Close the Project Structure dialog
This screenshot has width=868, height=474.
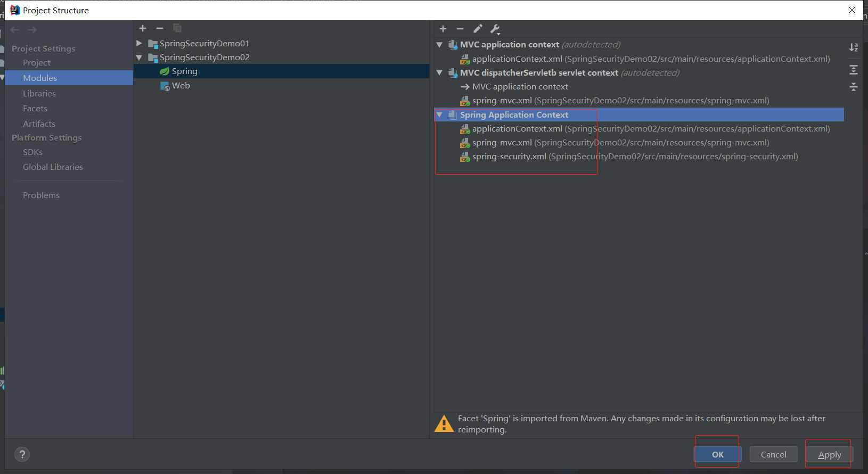[x=852, y=10]
